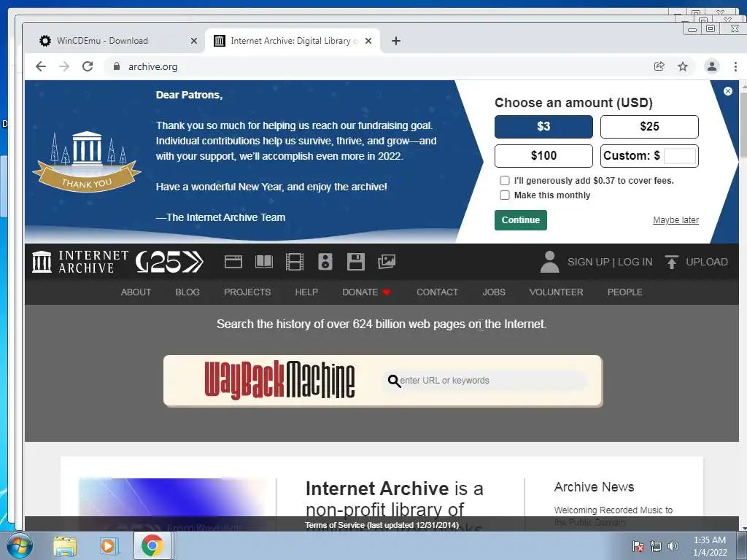Click the LOG IN link
This screenshot has height=560, width=747.
click(635, 262)
